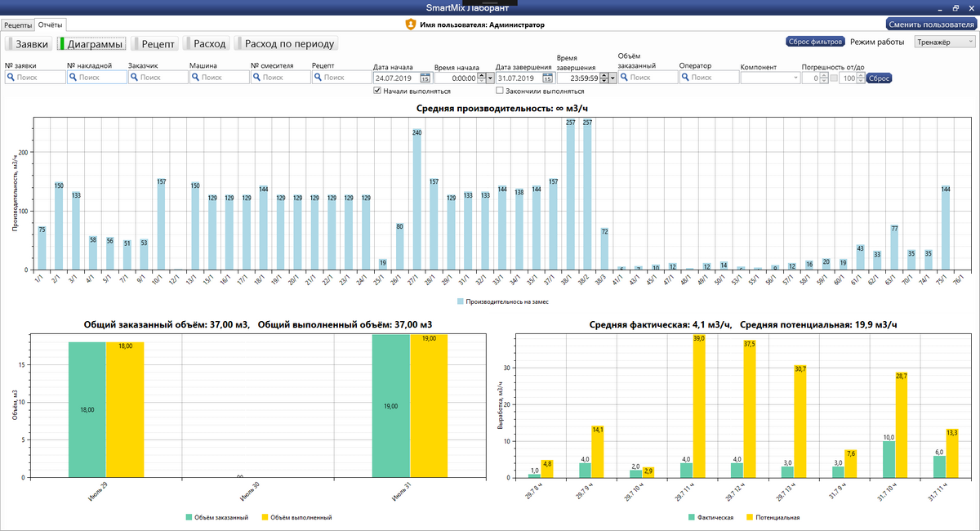Switch to the Рецепты tab
This screenshot has height=531, width=980.
(18, 25)
